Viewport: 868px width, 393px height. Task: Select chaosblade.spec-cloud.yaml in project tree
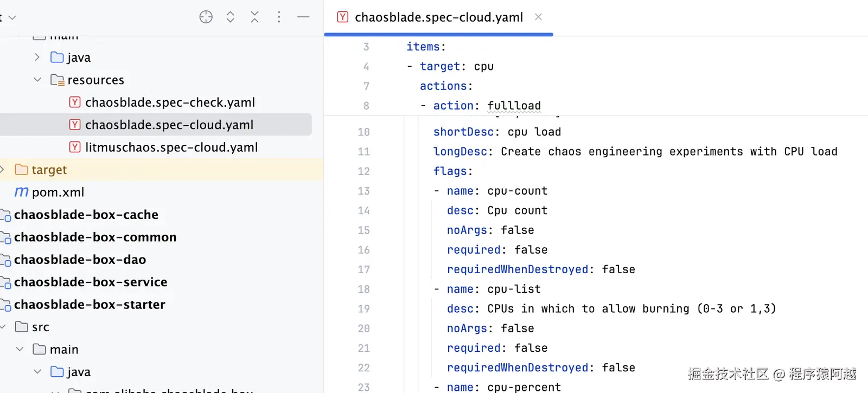(x=169, y=125)
